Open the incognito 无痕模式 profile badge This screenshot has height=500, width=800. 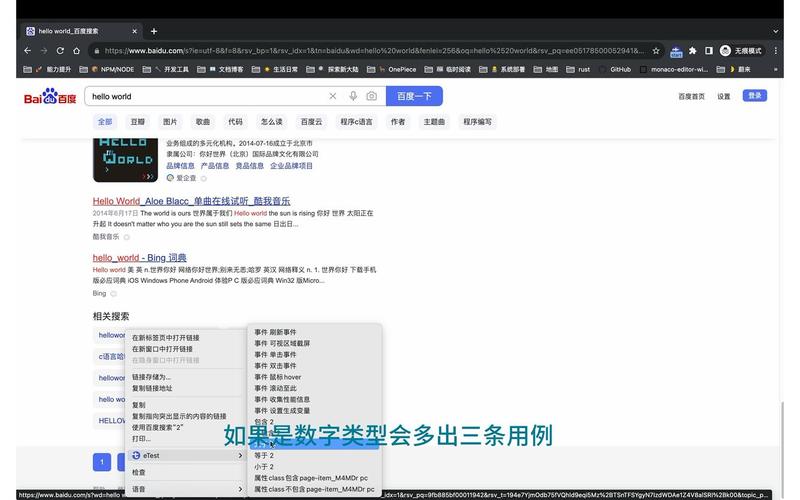740,51
